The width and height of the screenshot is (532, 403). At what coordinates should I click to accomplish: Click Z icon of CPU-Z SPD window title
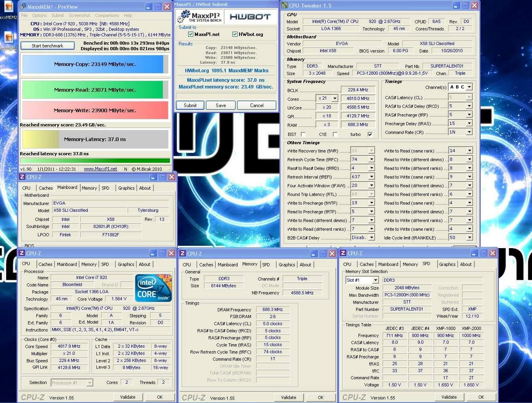(343, 253)
